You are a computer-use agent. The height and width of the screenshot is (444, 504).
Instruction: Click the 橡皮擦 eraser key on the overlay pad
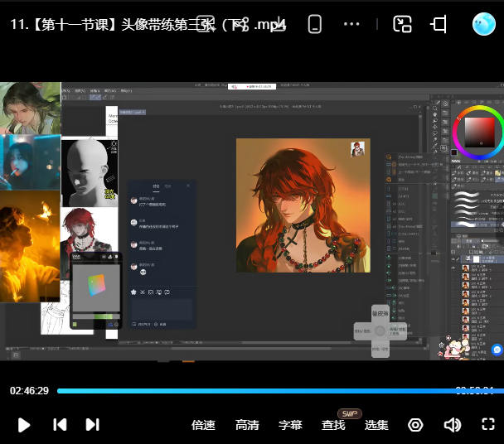(x=380, y=313)
